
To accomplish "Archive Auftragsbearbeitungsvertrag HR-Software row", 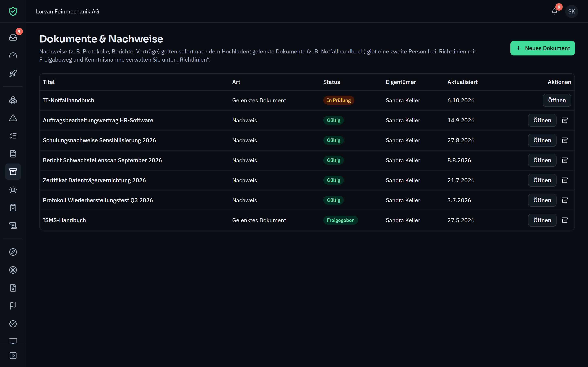I will tap(565, 120).
